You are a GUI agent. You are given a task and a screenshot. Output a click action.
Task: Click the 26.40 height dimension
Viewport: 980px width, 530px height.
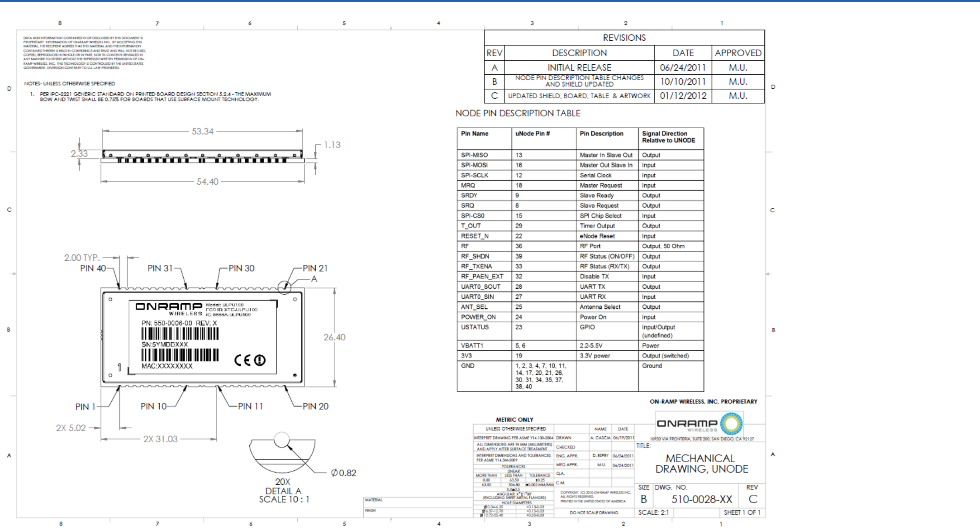(x=334, y=337)
